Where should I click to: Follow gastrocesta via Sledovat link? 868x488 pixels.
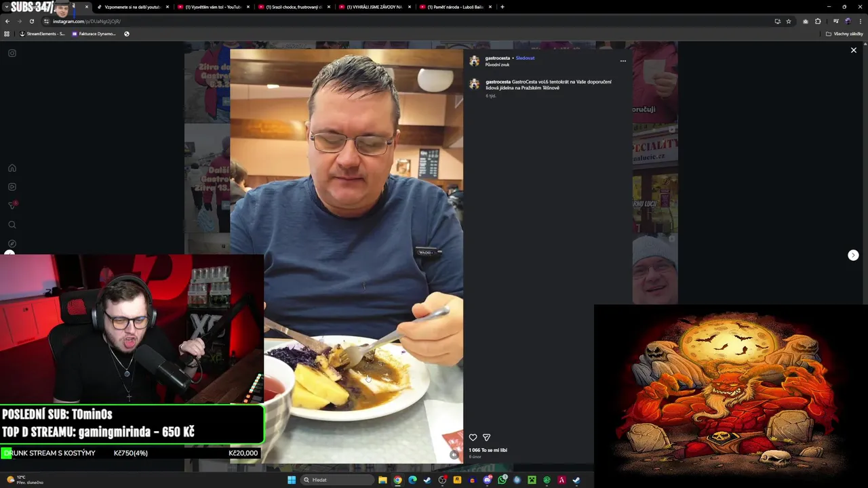[525, 58]
